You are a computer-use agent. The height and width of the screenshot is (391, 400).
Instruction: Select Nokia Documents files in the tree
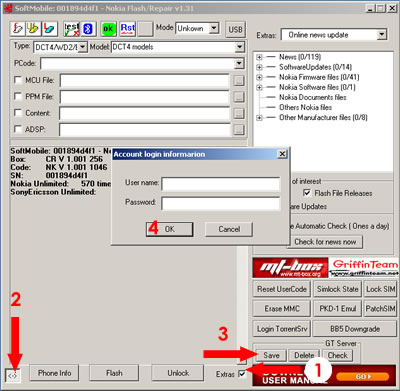(x=313, y=97)
